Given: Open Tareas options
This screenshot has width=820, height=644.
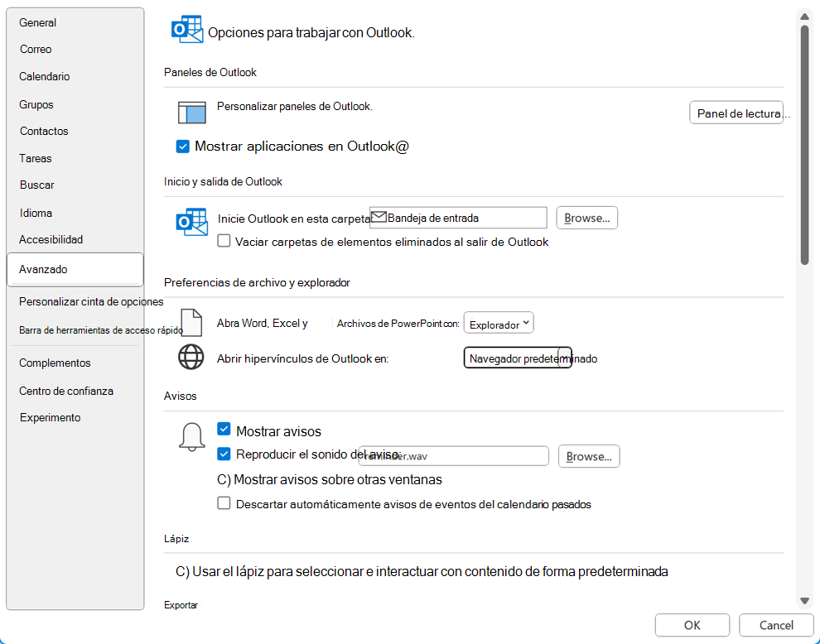Looking at the screenshot, I should point(36,158).
